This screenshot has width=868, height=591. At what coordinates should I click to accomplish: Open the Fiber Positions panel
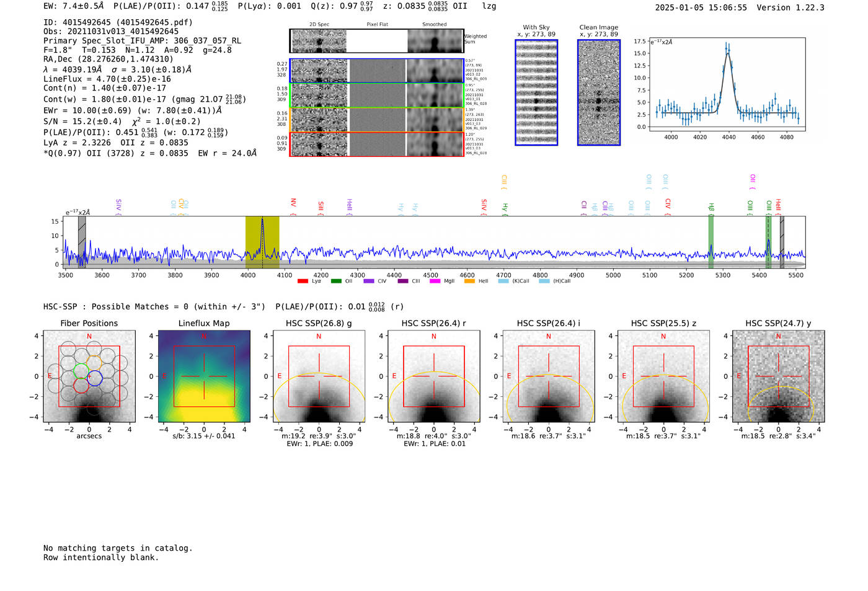tap(89, 376)
